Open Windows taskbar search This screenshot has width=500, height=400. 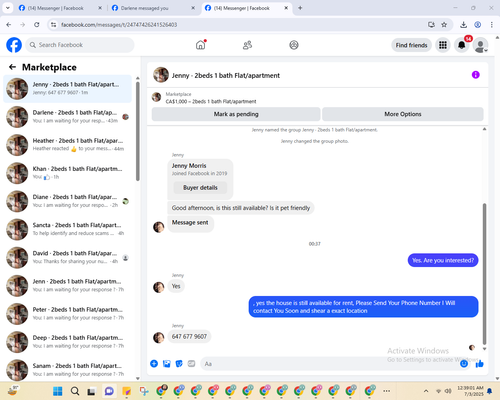[75, 391]
